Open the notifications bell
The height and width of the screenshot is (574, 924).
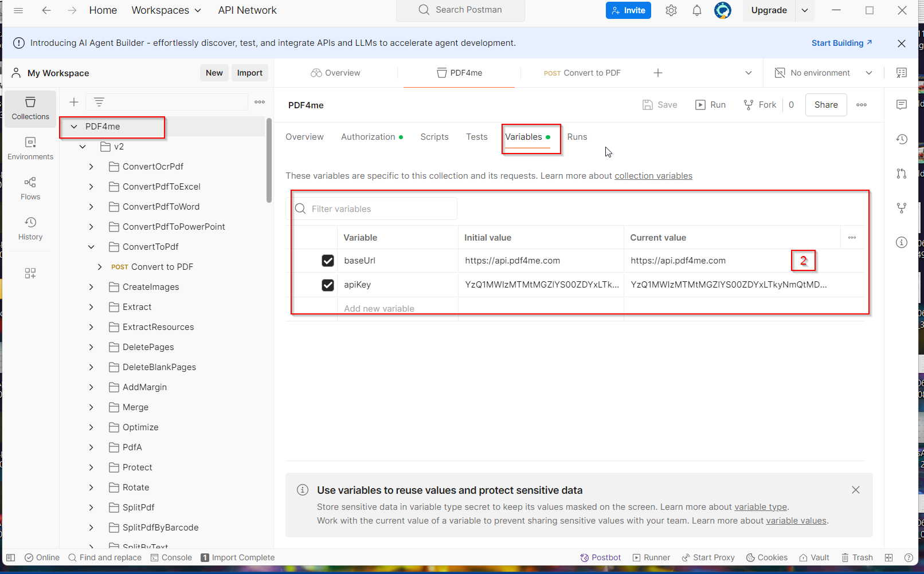click(x=697, y=10)
